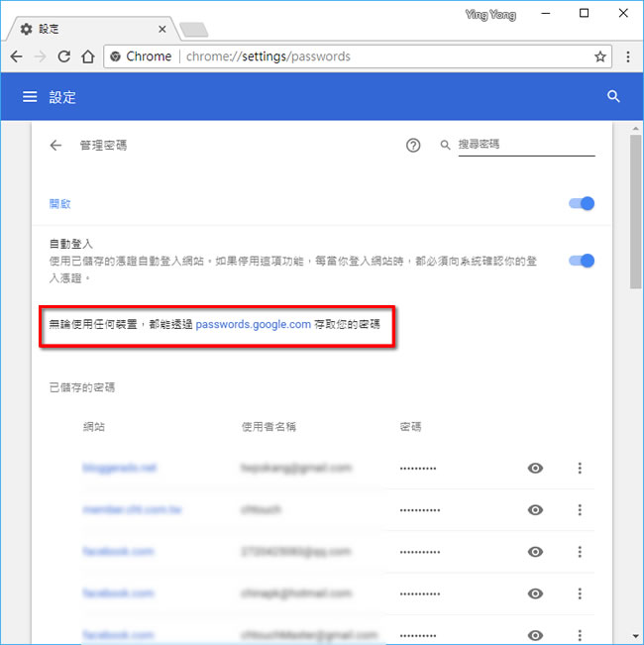Click the search icon in the blue header
Screen dimensions: 644x645
point(613,97)
